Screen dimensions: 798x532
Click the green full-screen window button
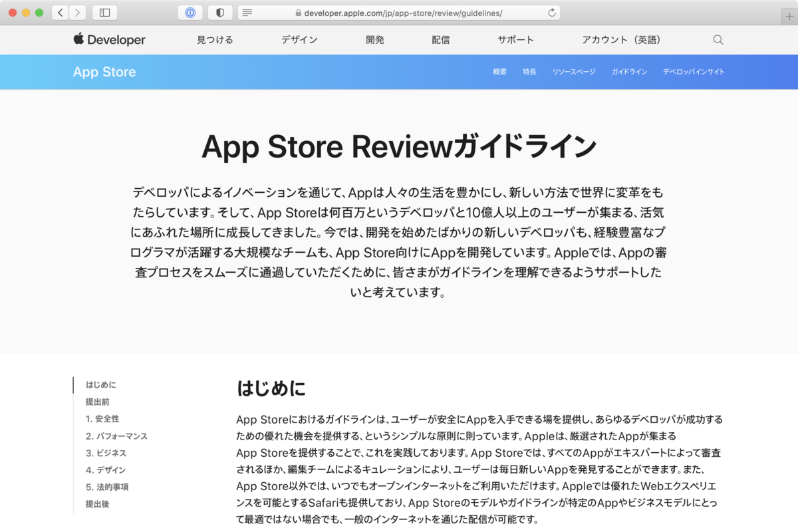tap(40, 13)
